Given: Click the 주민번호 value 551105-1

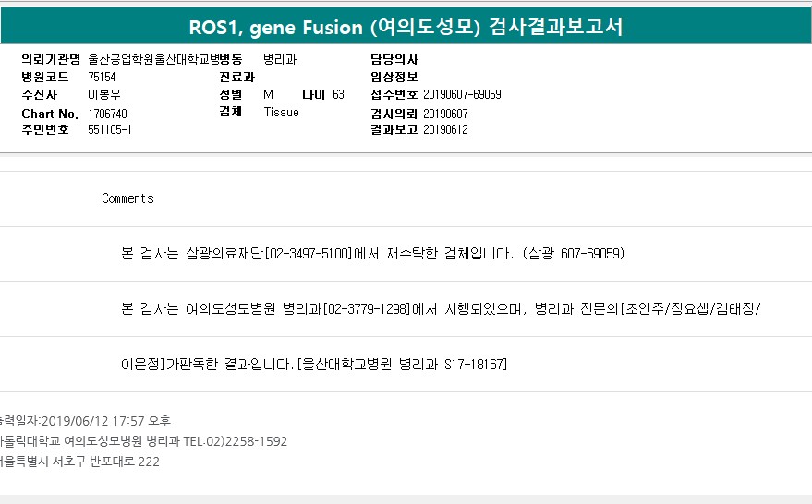Looking at the screenshot, I should [x=110, y=130].
